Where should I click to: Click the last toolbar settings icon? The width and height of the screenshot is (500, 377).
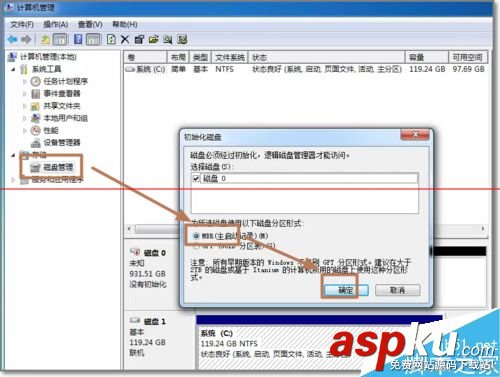(x=182, y=40)
